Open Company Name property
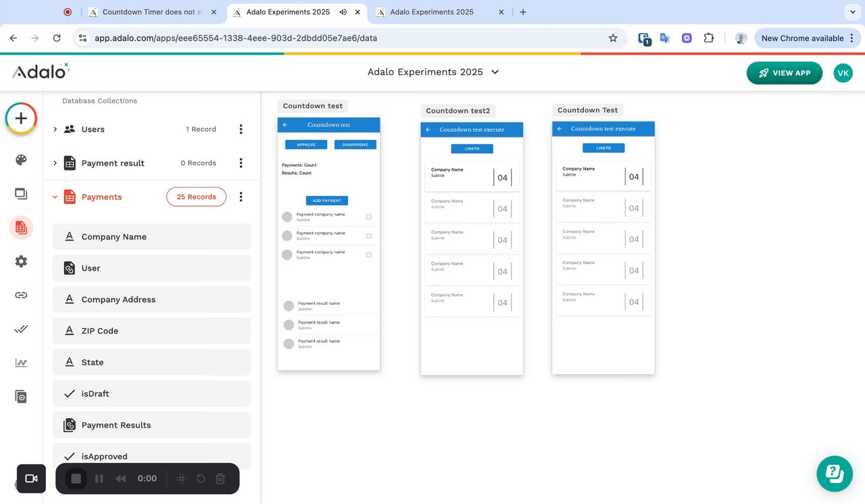 (x=151, y=236)
